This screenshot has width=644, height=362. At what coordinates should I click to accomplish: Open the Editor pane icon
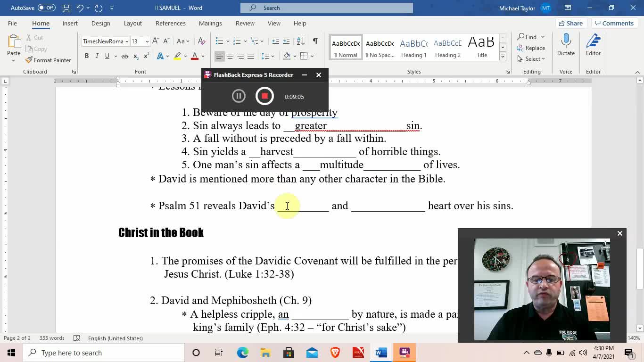593,41
